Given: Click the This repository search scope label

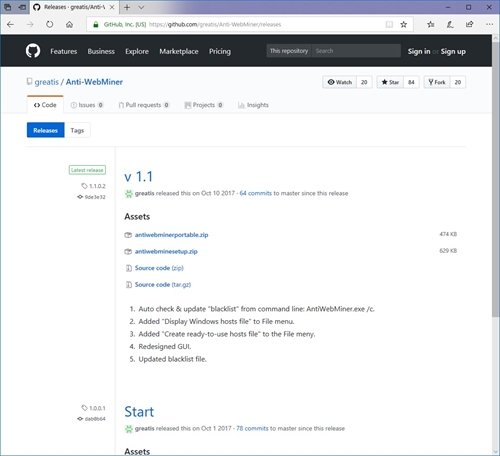Looking at the screenshot, I should point(289,51).
